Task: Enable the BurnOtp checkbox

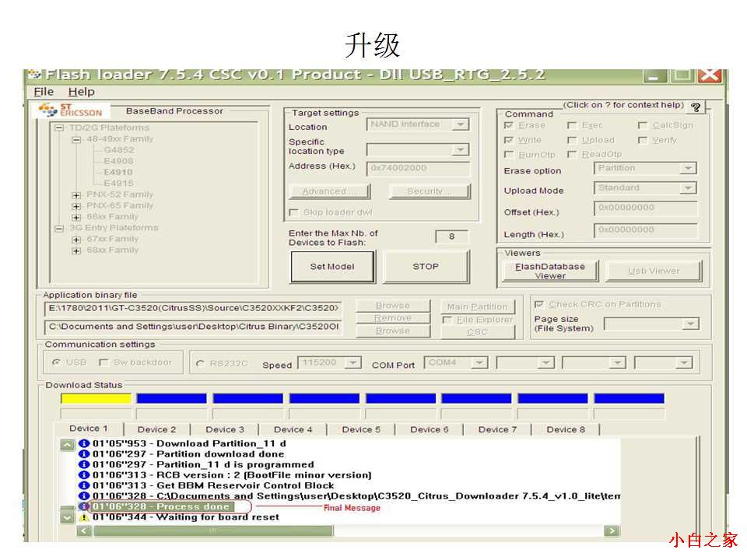Action: (x=509, y=155)
